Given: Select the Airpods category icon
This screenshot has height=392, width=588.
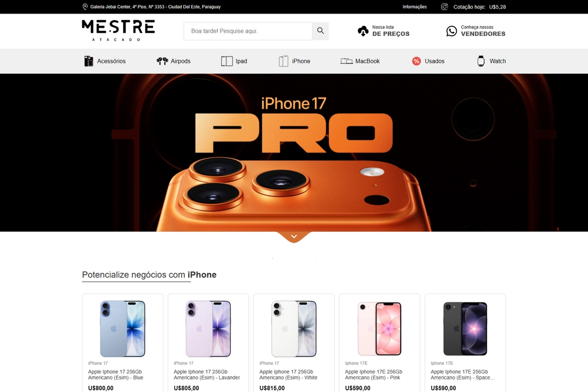Looking at the screenshot, I should [x=162, y=61].
